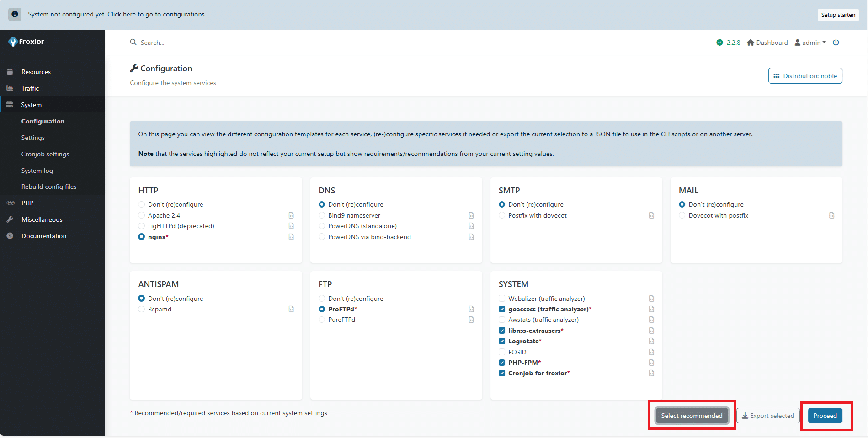
Task: Open the admin user dropdown
Action: tap(810, 43)
